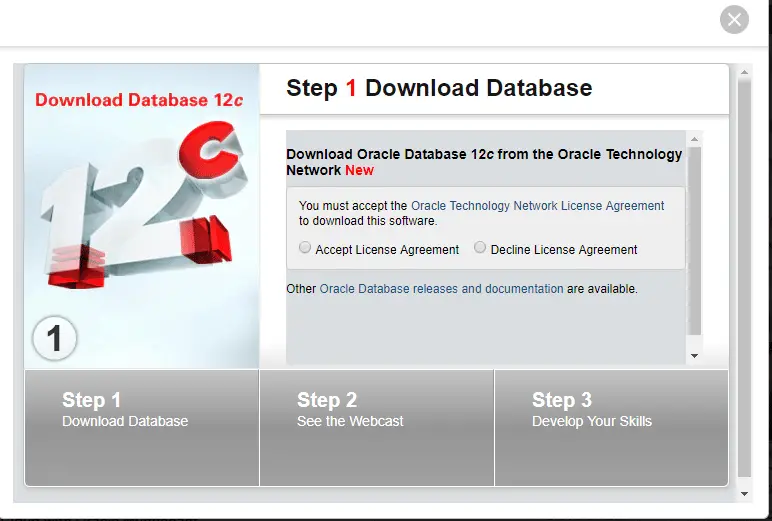Select Accept License Agreement radio button
The height and width of the screenshot is (521, 772).
(x=305, y=247)
